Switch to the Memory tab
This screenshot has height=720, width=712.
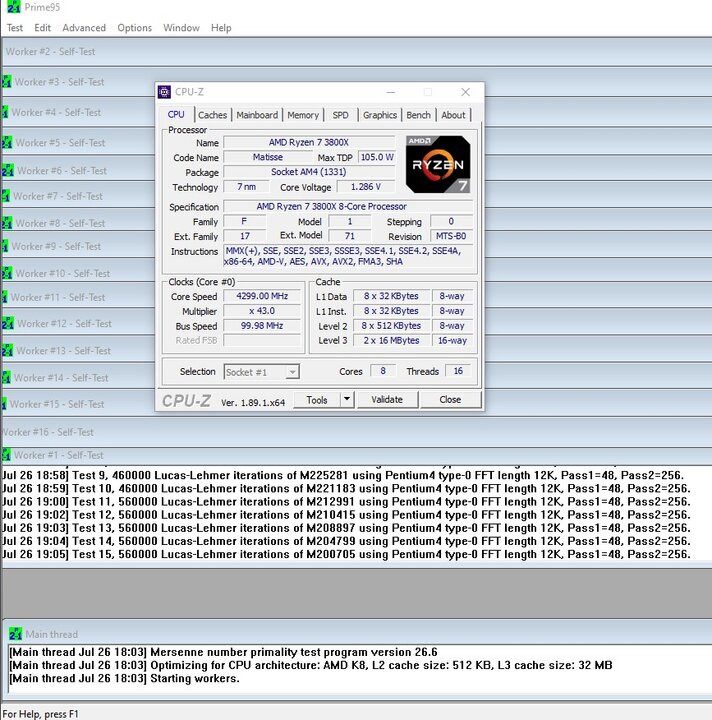[x=303, y=115]
